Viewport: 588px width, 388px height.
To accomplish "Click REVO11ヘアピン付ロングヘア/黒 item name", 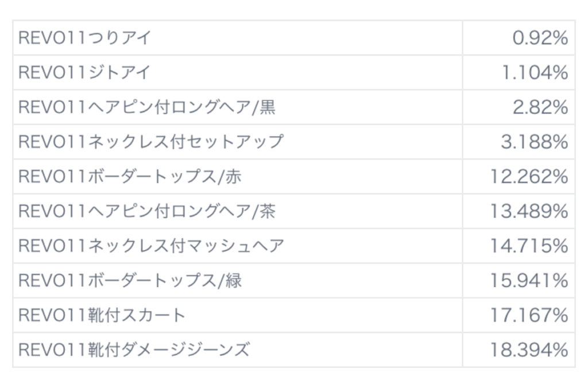I will pos(147,107).
